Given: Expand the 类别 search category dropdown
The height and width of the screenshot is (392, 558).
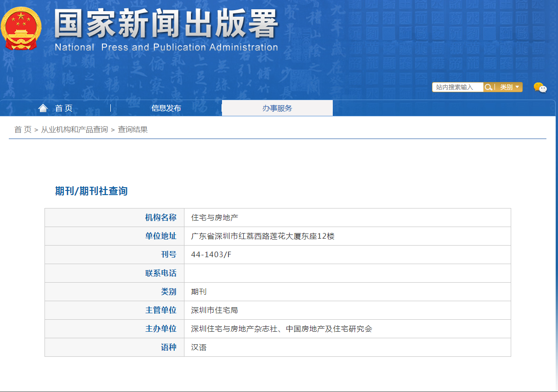Looking at the screenshot, I should pyautogui.click(x=509, y=87).
